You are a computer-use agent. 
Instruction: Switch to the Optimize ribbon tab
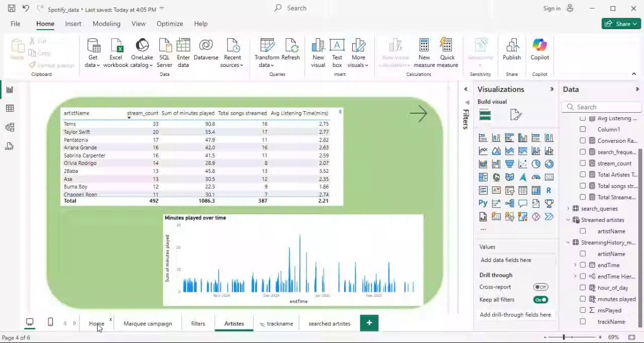[x=170, y=24]
